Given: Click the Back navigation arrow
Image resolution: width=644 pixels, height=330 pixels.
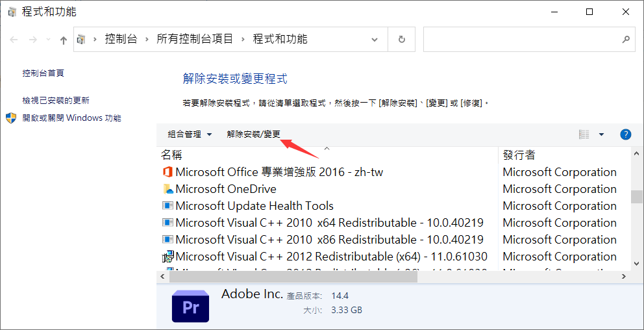Looking at the screenshot, I should pos(14,40).
